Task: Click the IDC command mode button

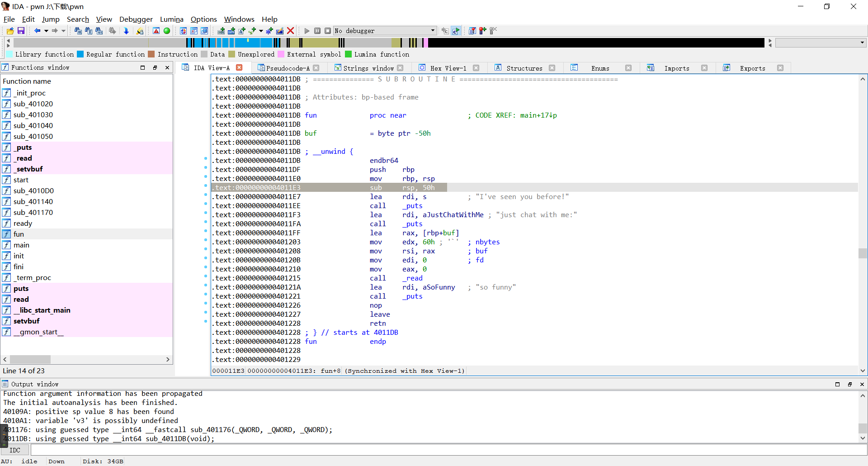Action: coord(15,450)
